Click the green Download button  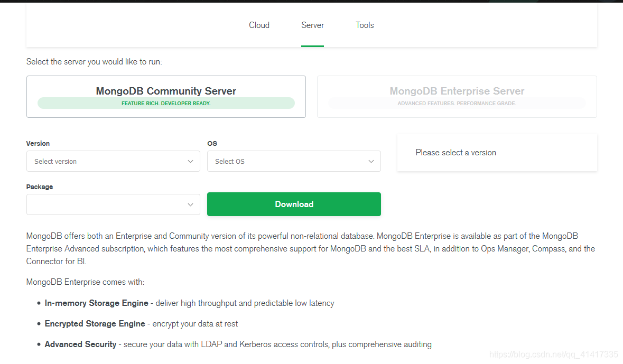294,204
